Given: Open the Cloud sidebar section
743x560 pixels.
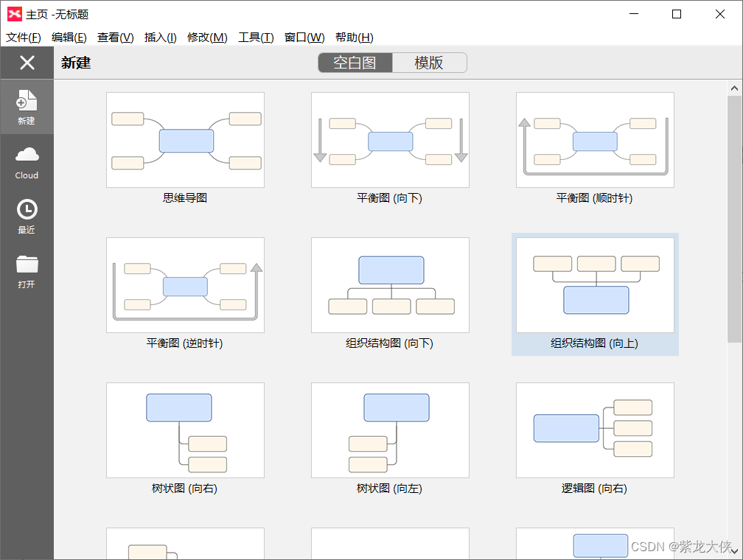Looking at the screenshot, I should tap(27, 163).
